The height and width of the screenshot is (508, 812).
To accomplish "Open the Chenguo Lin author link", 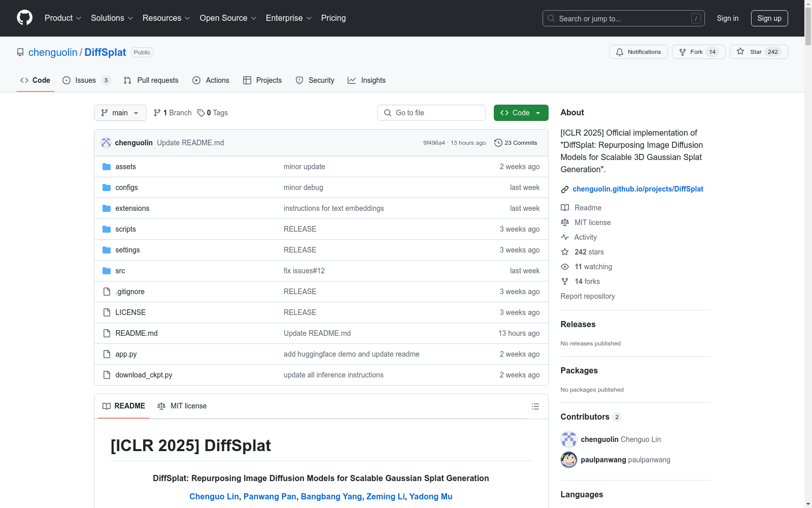I will coord(214,496).
